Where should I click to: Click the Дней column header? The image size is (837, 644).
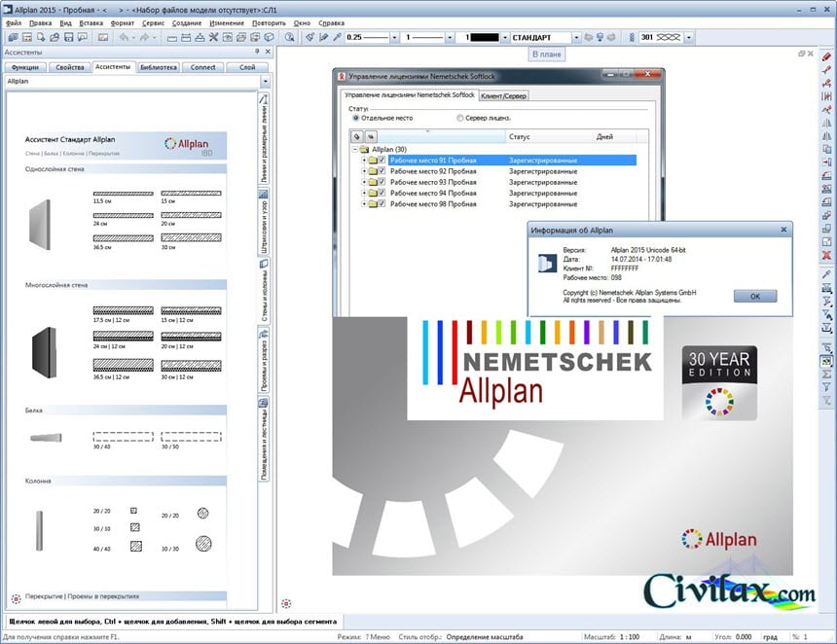pyautogui.click(x=604, y=136)
